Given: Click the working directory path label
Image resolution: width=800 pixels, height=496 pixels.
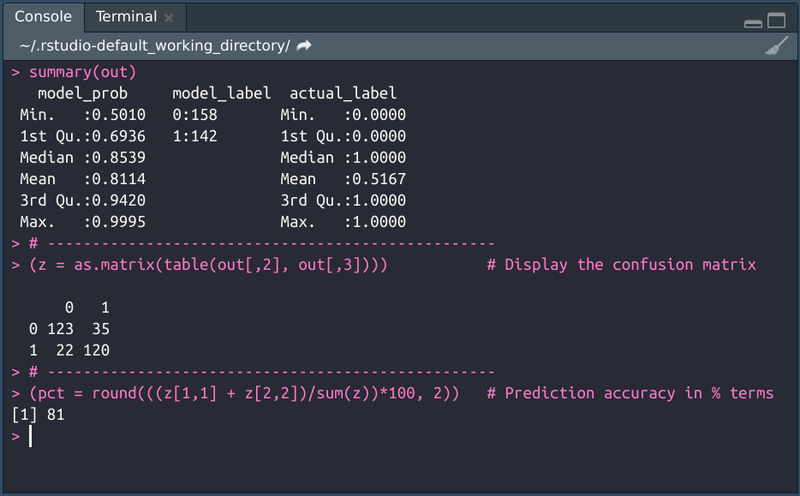Looking at the screenshot, I should [155, 46].
